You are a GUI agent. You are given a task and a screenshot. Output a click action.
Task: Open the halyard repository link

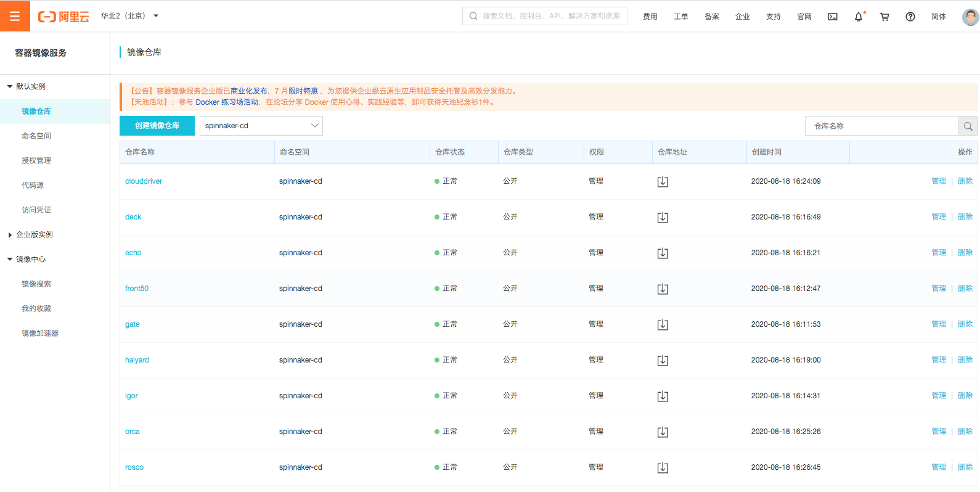(137, 360)
